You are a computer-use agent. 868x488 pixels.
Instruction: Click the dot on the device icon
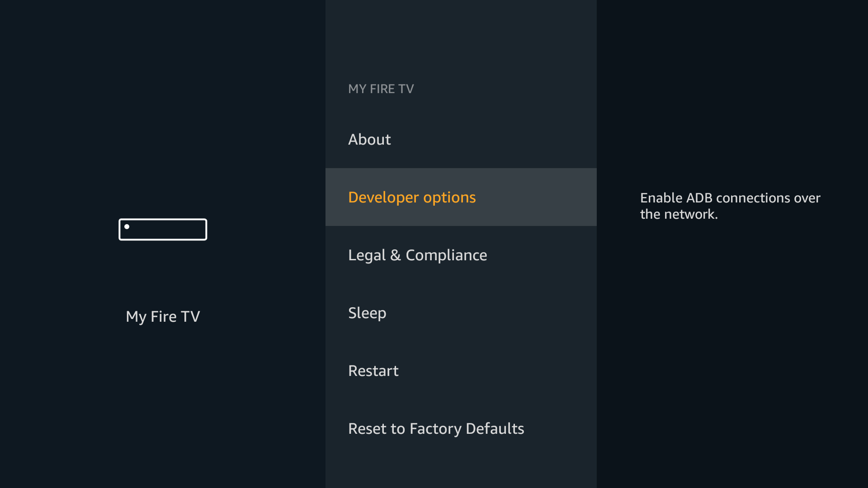(x=127, y=227)
